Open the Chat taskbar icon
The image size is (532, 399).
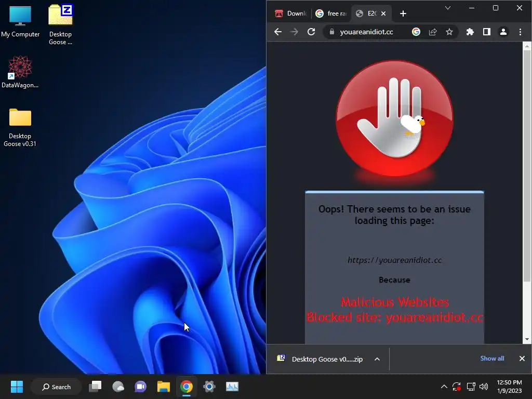pyautogui.click(x=140, y=387)
